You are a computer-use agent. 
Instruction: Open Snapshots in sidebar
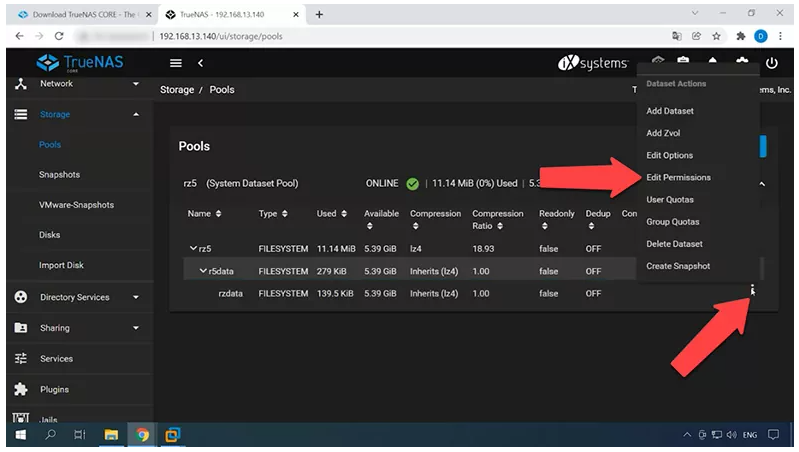(x=59, y=174)
